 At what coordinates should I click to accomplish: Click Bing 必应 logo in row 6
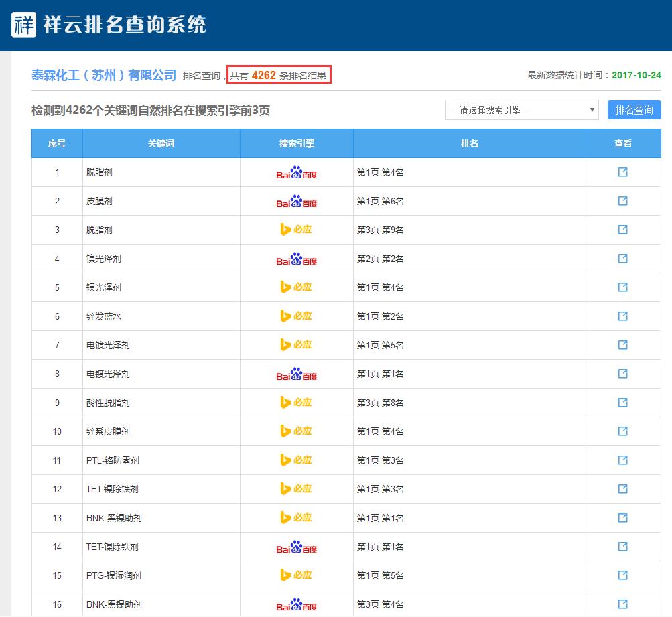296,316
